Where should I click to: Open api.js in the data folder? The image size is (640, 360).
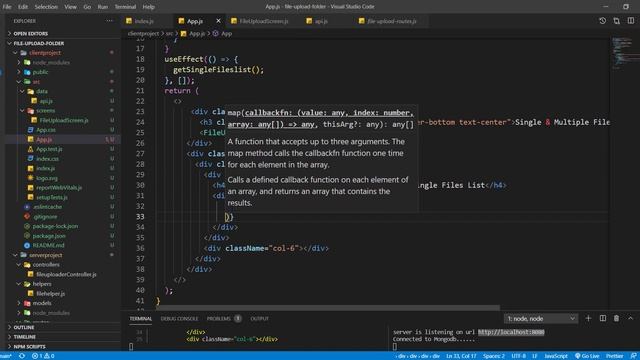[x=46, y=101]
